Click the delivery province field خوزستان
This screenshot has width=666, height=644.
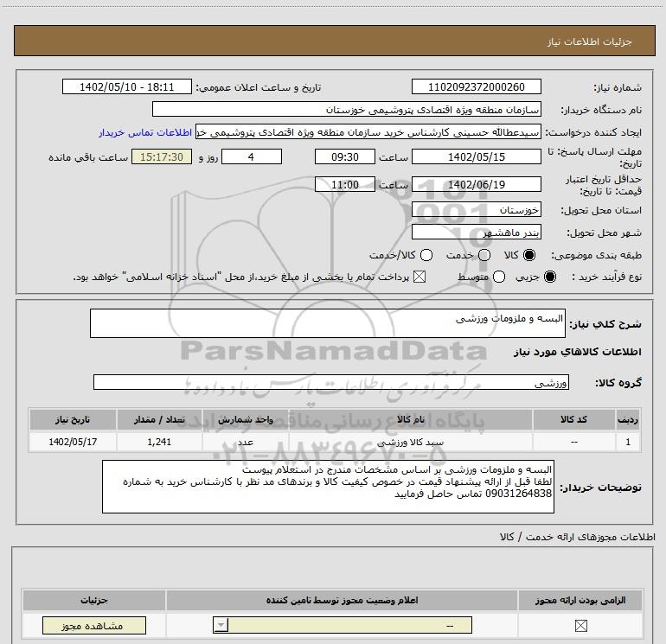[x=476, y=210]
